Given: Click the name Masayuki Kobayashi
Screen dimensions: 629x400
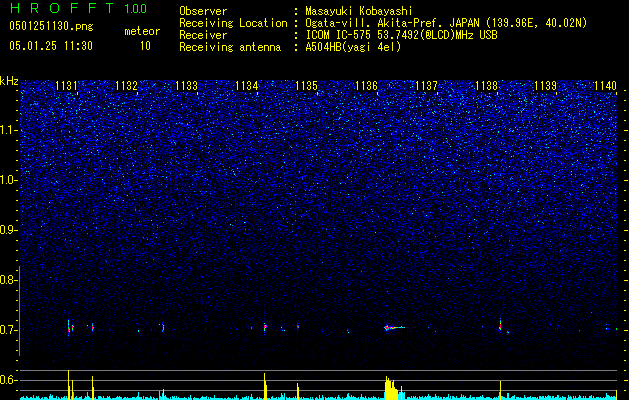Looking at the screenshot, I should click(359, 11).
